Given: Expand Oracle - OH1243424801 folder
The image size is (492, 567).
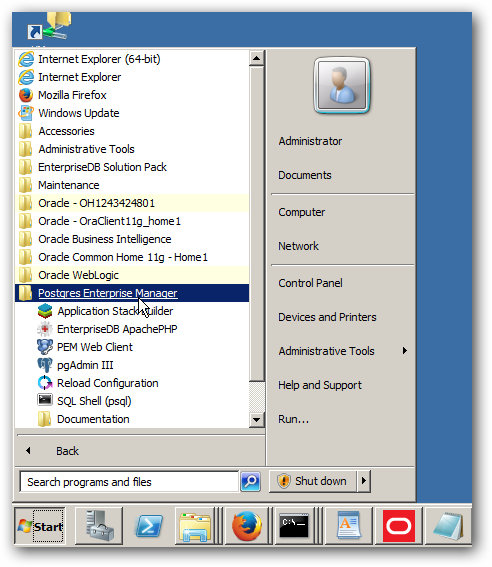Looking at the screenshot, I should tap(132, 203).
